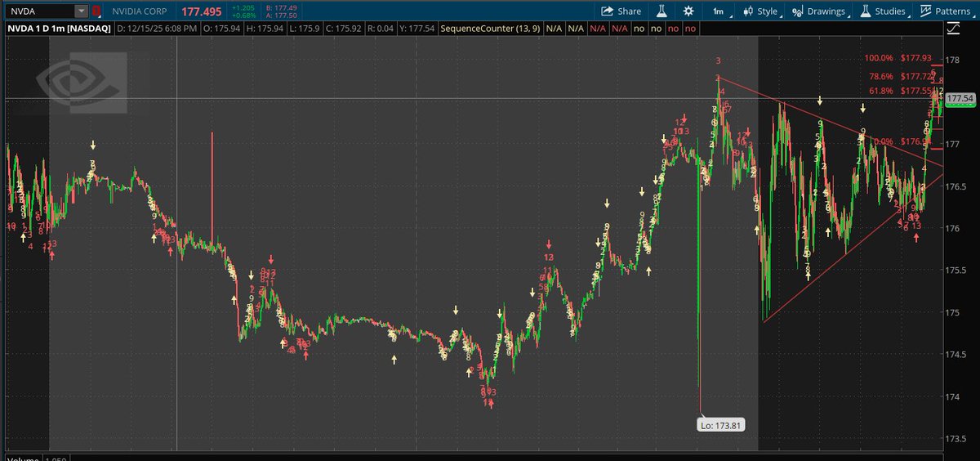Click the 175 price axis label

pos(952,312)
